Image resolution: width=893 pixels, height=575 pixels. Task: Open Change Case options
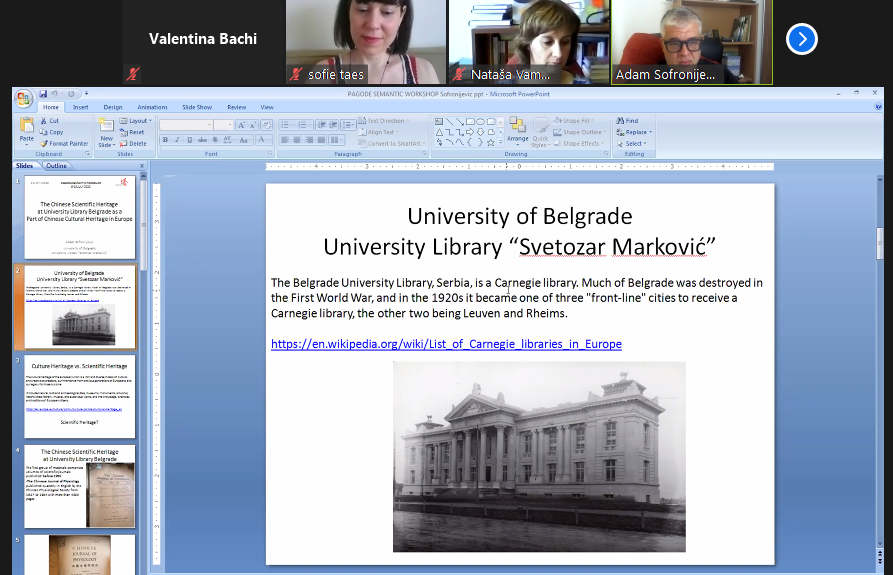click(244, 139)
